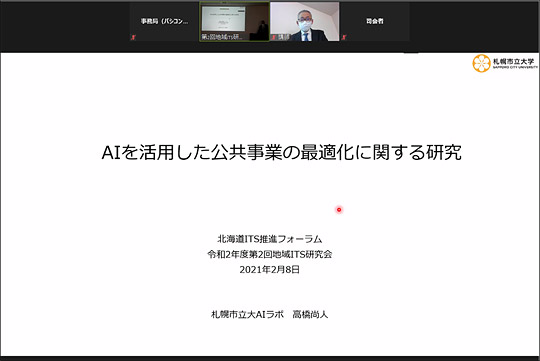This screenshot has height=361, width=540.
Task: Click the SAPPORO CITY UNIVERSITY English subtitle
Action: [x=515, y=67]
